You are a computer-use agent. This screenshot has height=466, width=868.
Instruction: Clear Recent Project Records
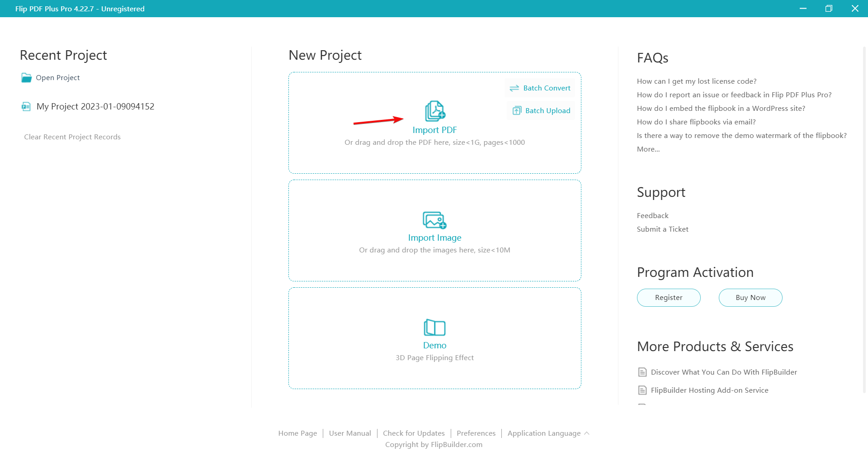point(72,137)
